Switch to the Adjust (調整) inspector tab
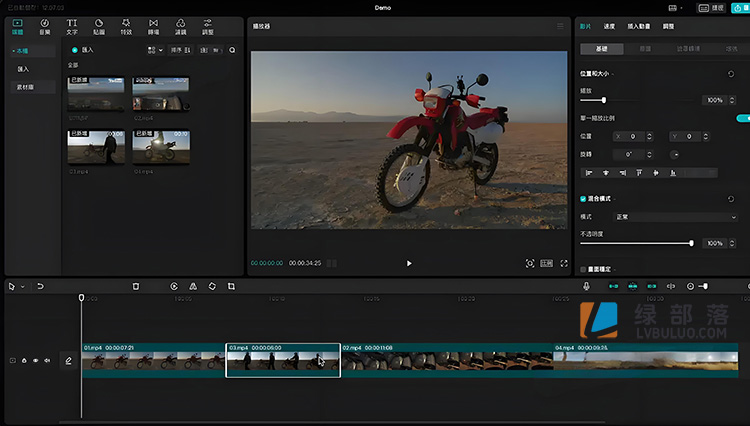Image resolution: width=750 pixels, height=426 pixels. 668,27
